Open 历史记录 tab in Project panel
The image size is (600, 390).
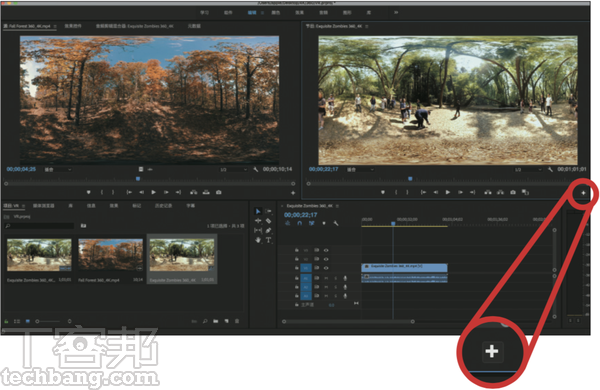[x=163, y=206]
